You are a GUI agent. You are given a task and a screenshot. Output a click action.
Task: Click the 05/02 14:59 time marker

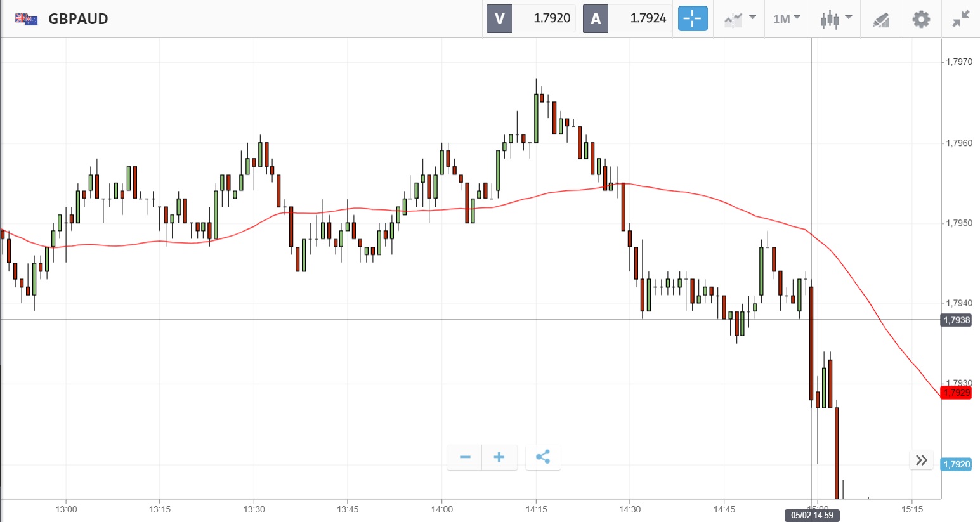pos(812,515)
